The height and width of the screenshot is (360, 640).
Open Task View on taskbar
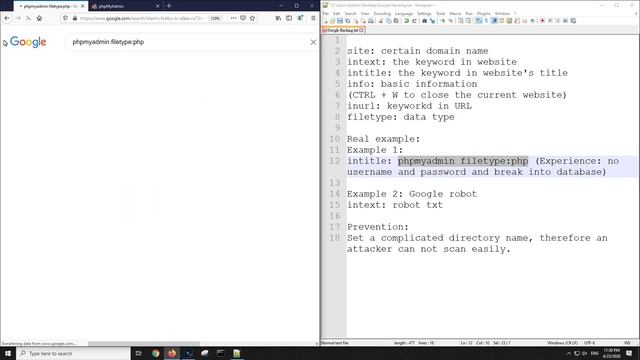point(138,353)
